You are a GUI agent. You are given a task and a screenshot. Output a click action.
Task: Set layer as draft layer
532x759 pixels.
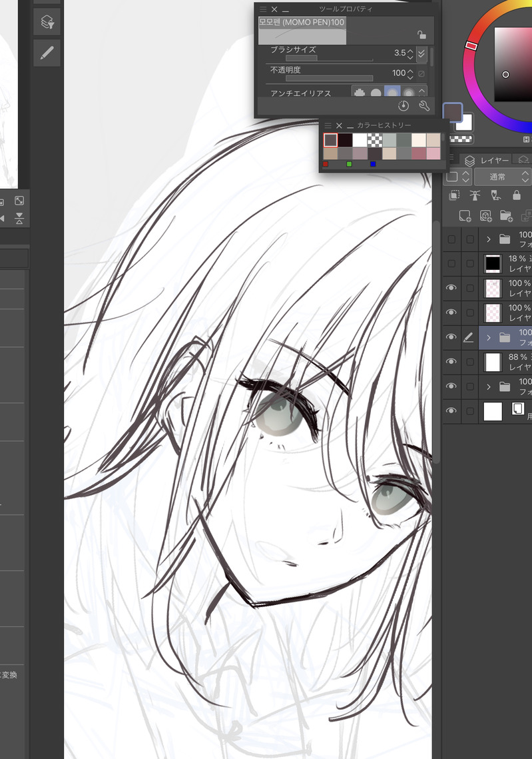click(x=496, y=195)
